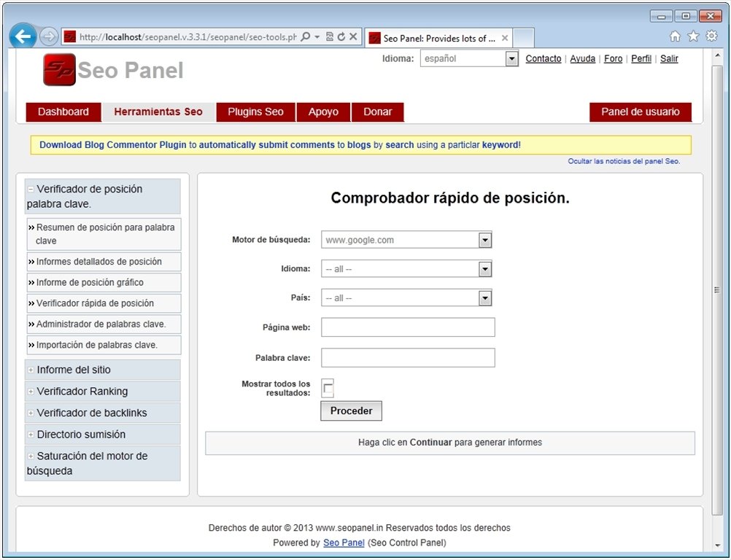
Task: Open address bar autocomplete dropdown arrow
Action: [x=317, y=36]
